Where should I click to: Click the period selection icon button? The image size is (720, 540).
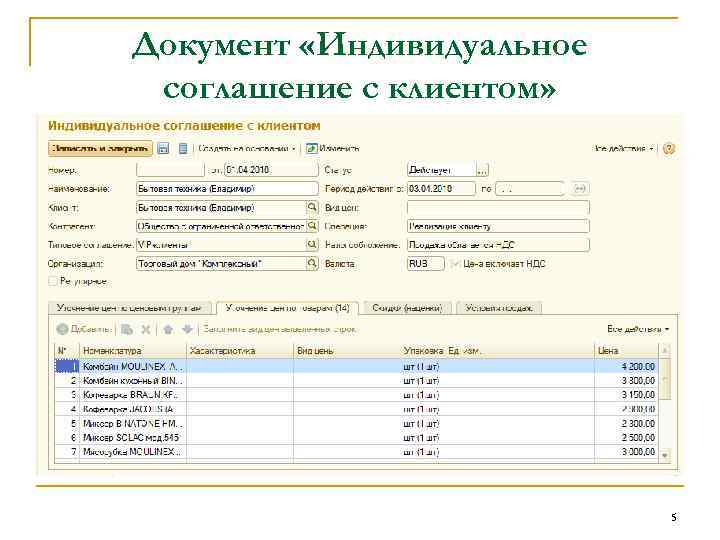[x=579, y=188]
